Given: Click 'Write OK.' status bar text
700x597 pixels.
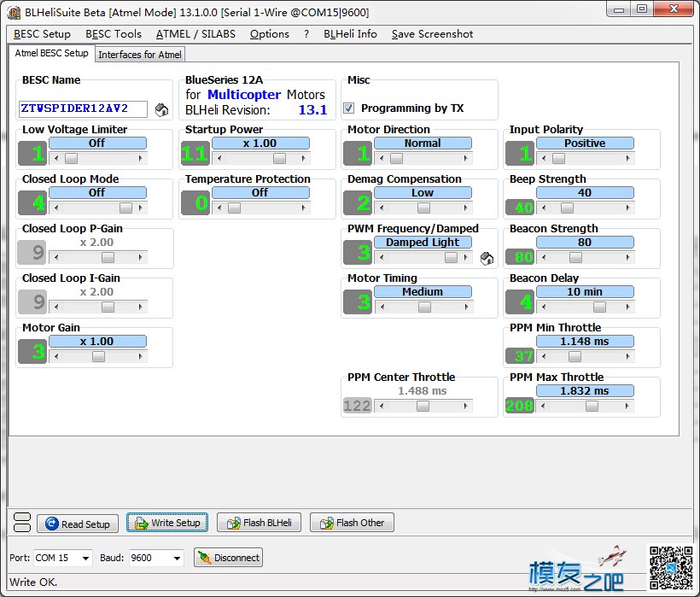Looking at the screenshot, I should (x=33, y=582).
